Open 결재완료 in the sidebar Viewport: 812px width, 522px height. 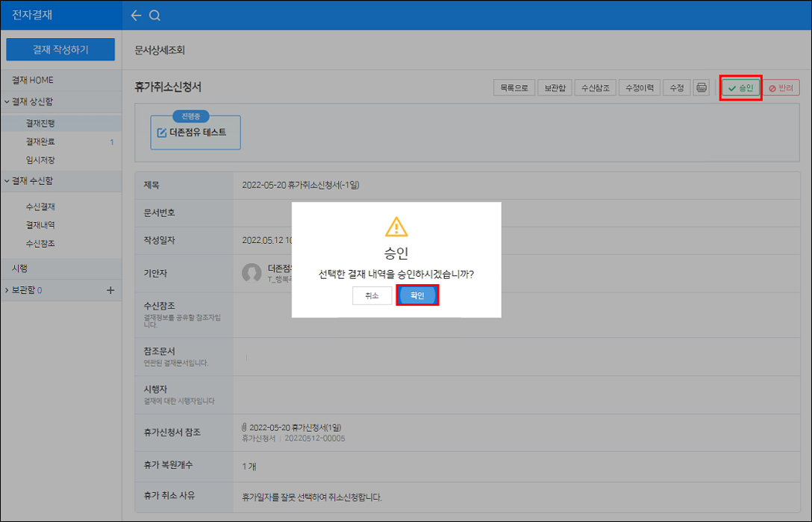click(x=40, y=142)
